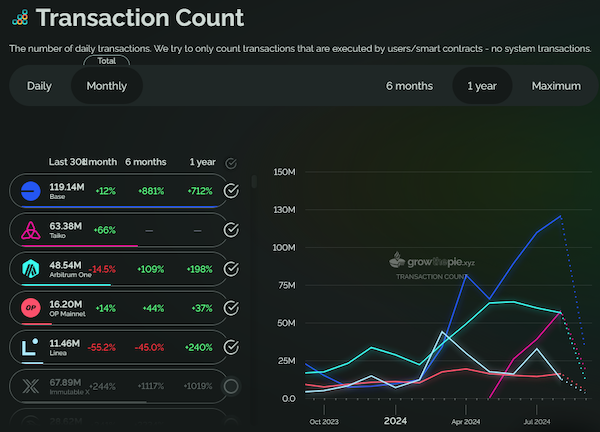The image size is (600, 432).
Task: Select the Monthly view tab
Action: point(107,86)
